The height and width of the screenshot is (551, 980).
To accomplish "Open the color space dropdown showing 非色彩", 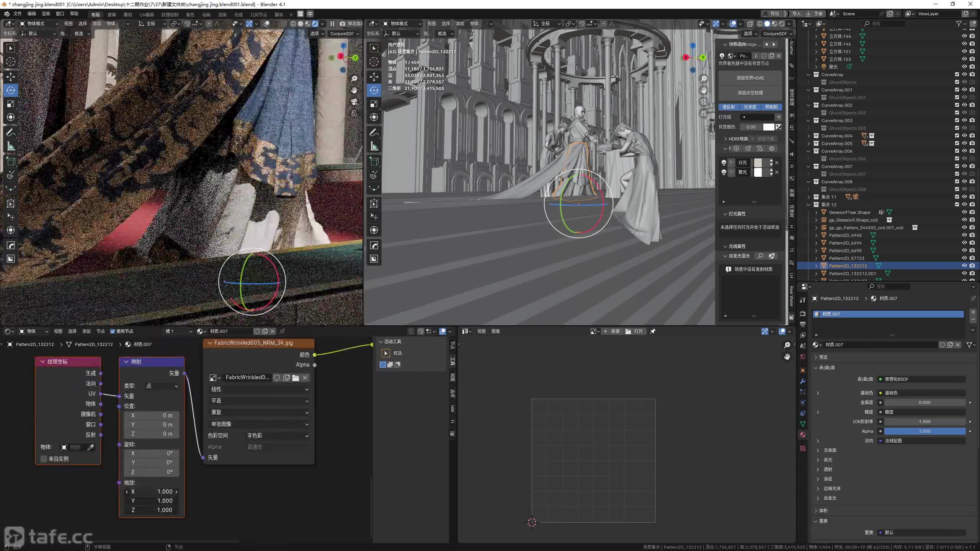I will click(277, 435).
